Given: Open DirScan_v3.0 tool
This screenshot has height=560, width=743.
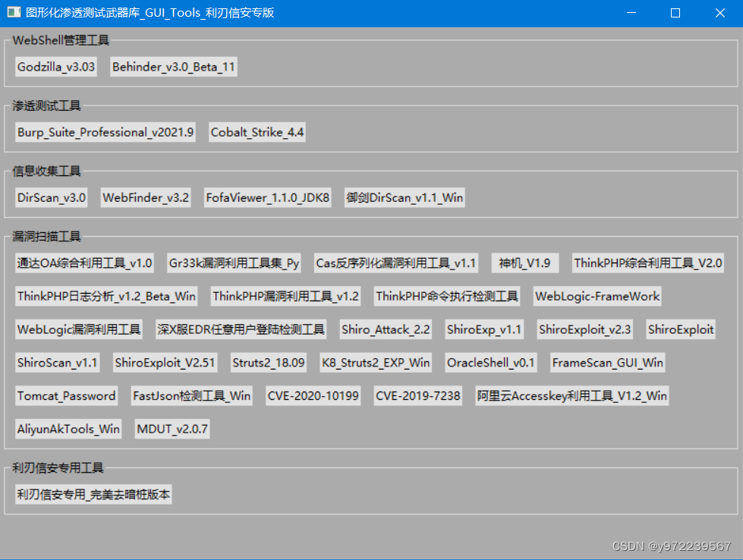Looking at the screenshot, I should pos(51,197).
